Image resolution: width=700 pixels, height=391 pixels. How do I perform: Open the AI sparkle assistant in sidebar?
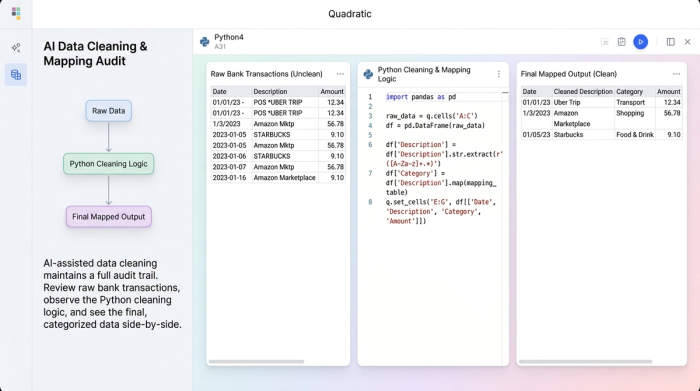(x=16, y=48)
